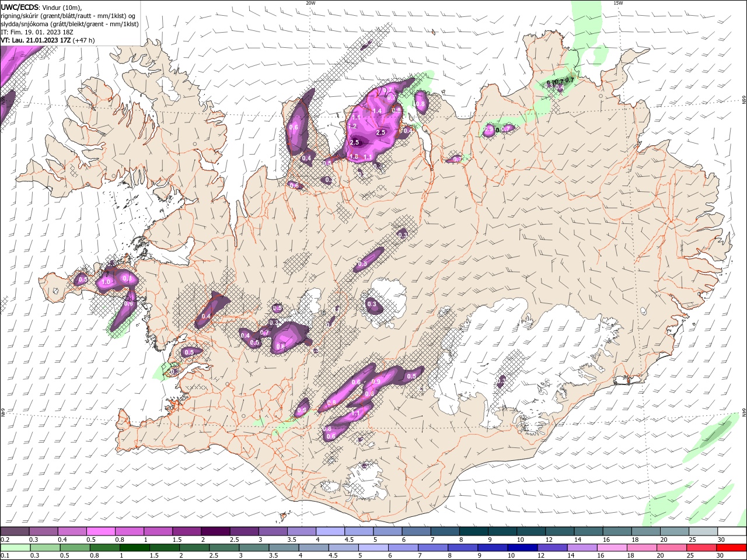Click the '1.4' precipitation value on the map

coord(377,111)
